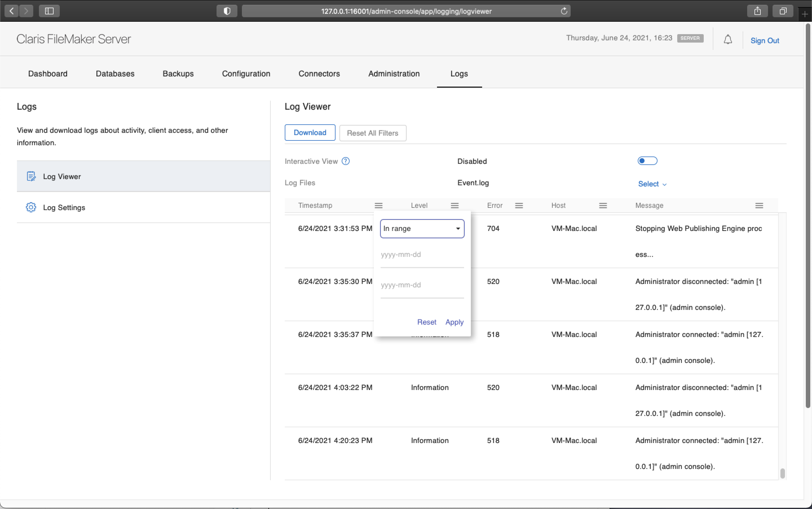Open the Level column filter menu
Image resolution: width=812 pixels, height=509 pixels.
coord(454,205)
